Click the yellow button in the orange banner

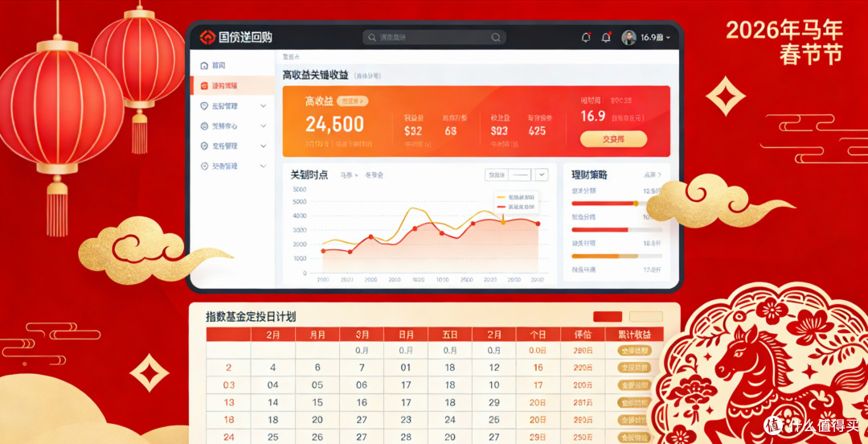[613, 139]
